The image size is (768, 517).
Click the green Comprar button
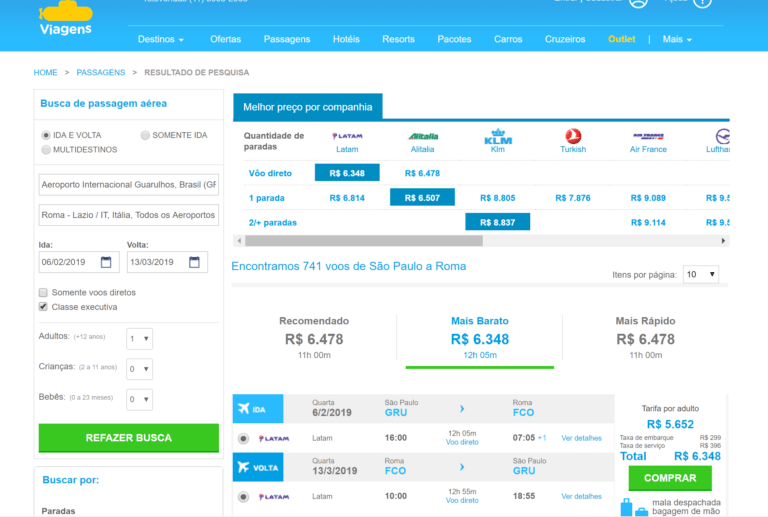click(670, 478)
